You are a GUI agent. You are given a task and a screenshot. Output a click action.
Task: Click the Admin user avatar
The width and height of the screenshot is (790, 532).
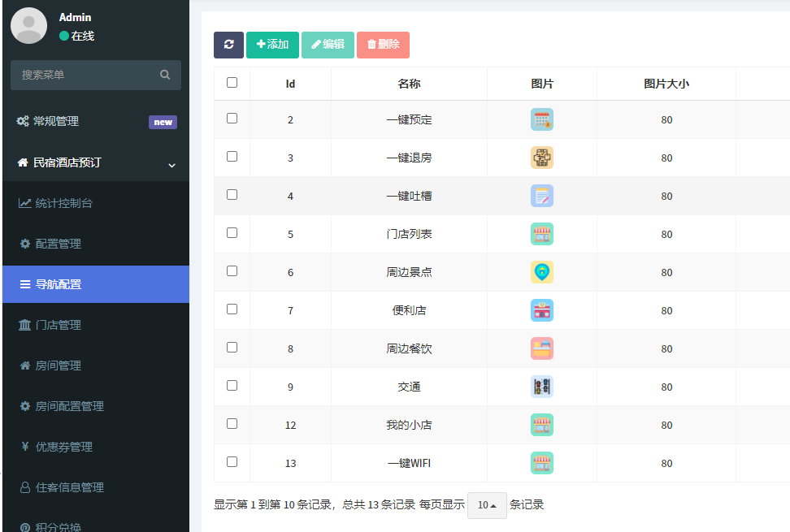[x=28, y=25]
